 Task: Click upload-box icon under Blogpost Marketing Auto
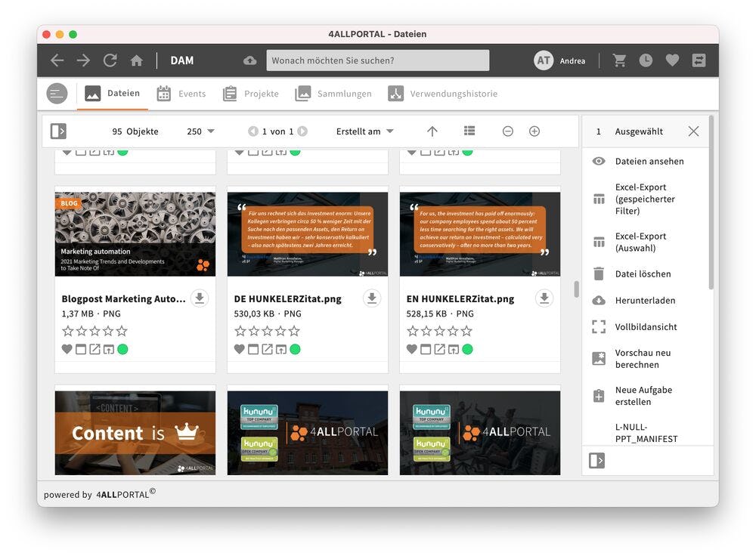point(109,349)
